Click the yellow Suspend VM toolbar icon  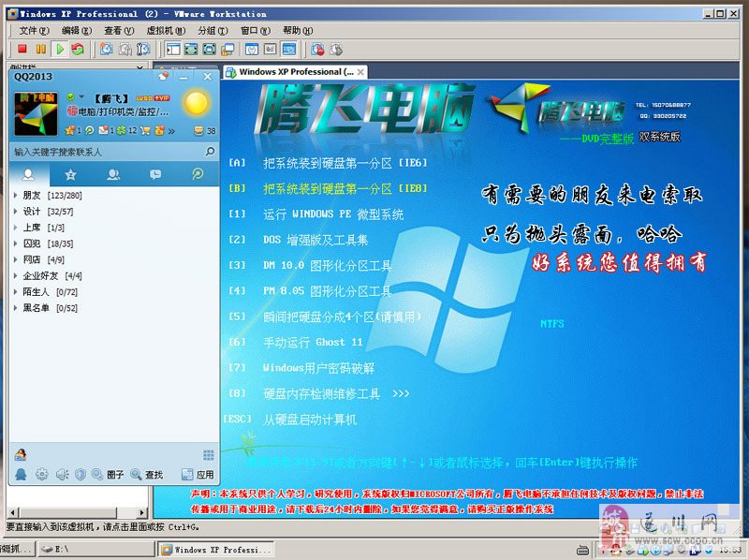coord(41,49)
